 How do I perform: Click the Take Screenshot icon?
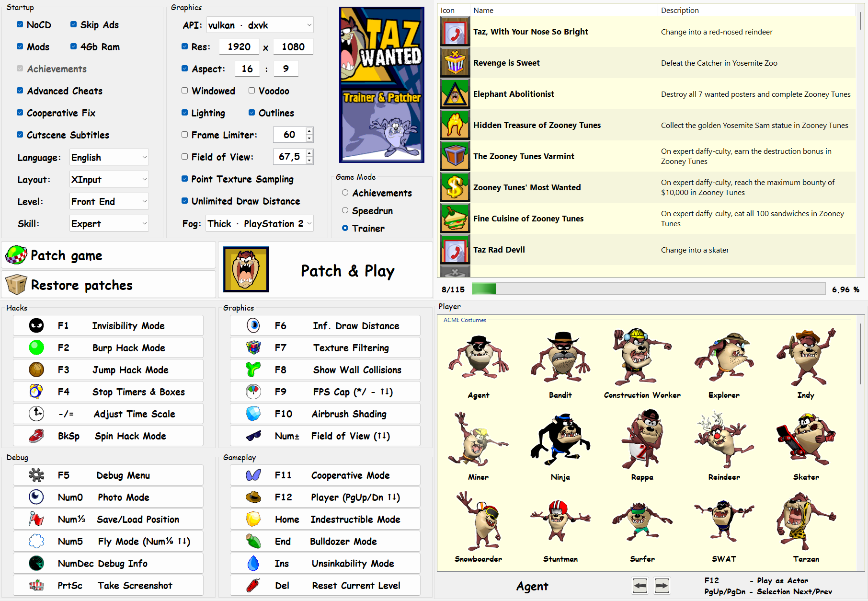36,586
